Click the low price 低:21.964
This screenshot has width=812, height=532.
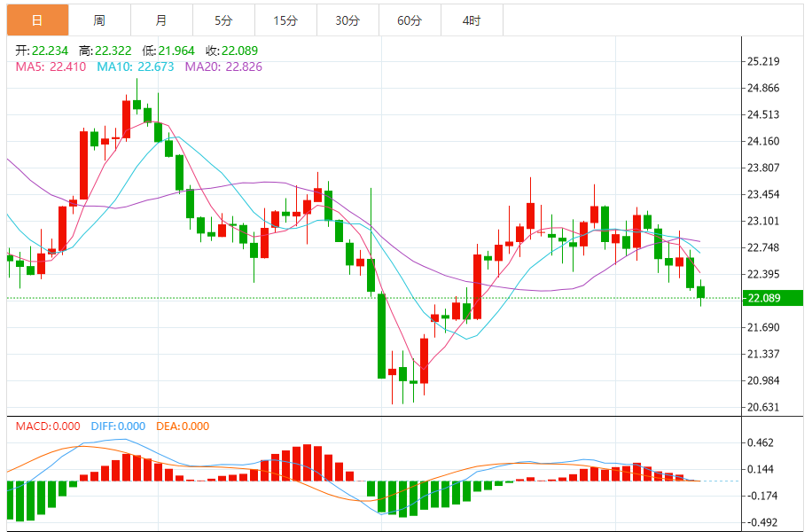(x=168, y=51)
